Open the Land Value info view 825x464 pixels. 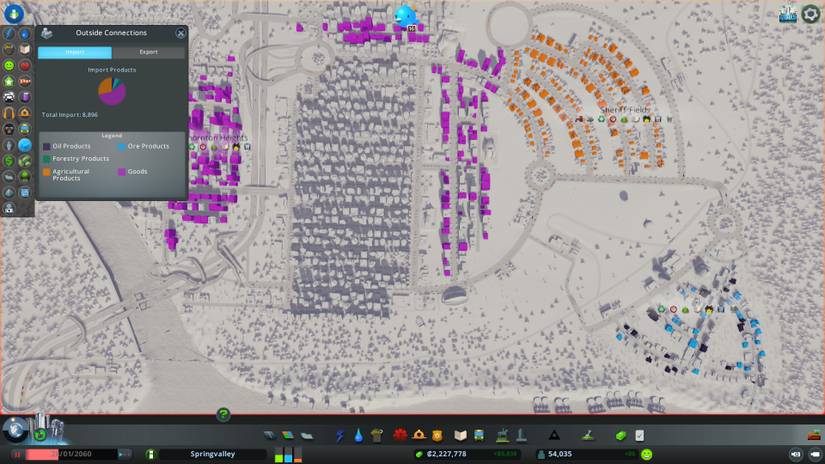[9, 161]
